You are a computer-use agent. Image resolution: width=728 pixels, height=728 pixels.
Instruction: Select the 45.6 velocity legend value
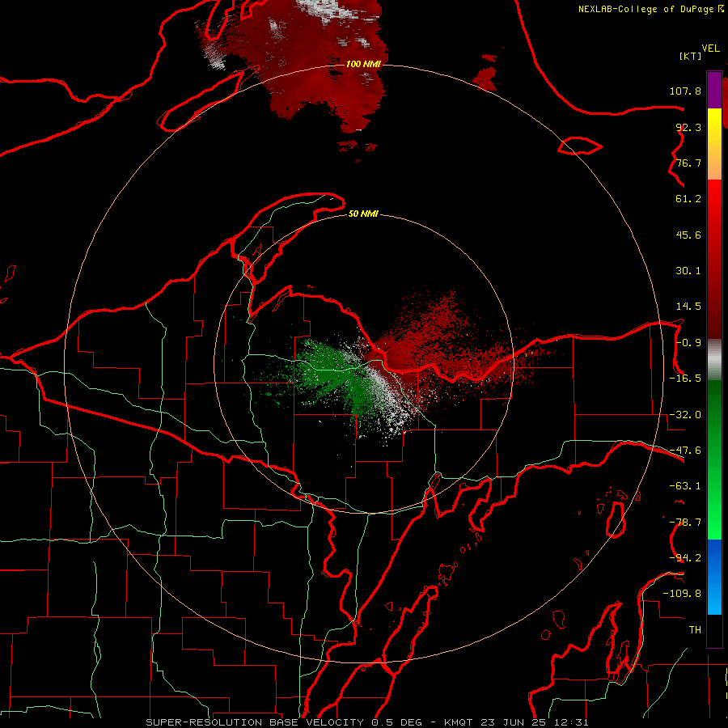coord(688,235)
